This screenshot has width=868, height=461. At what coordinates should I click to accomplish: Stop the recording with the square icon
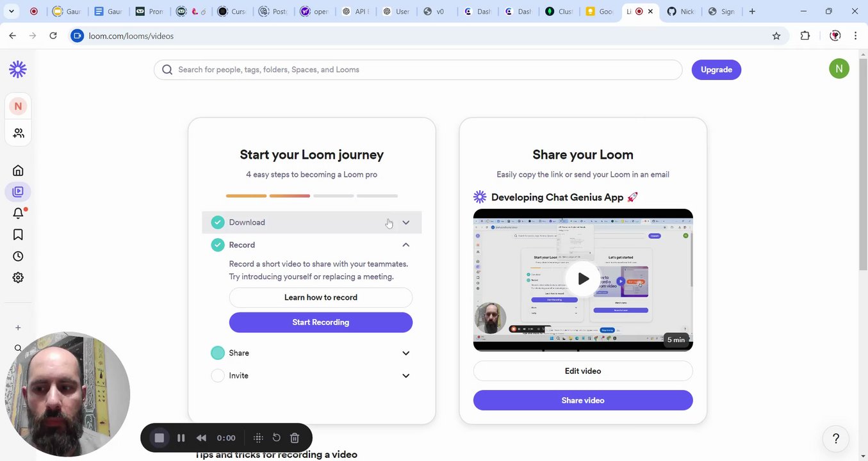click(x=160, y=438)
